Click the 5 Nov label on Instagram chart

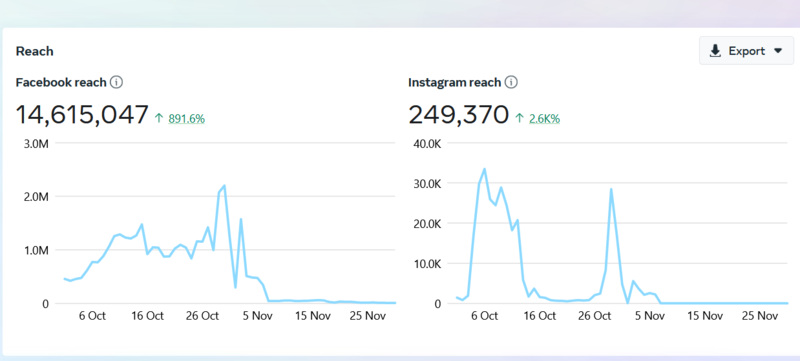(650, 316)
